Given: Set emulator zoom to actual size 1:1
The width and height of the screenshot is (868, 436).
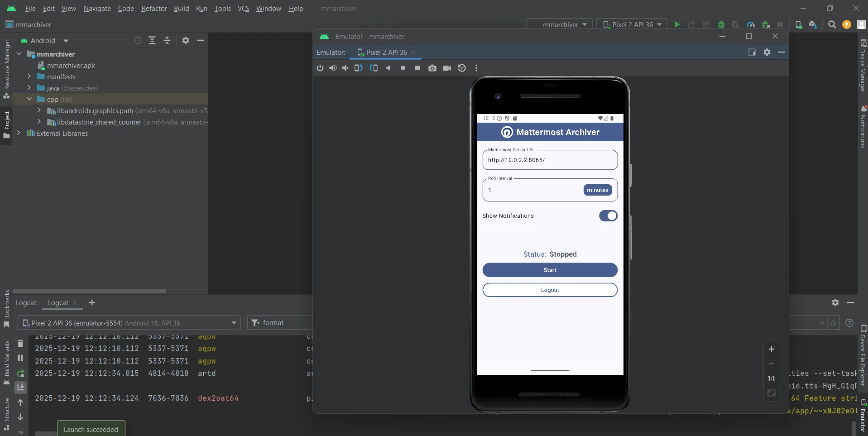Looking at the screenshot, I should (772, 379).
